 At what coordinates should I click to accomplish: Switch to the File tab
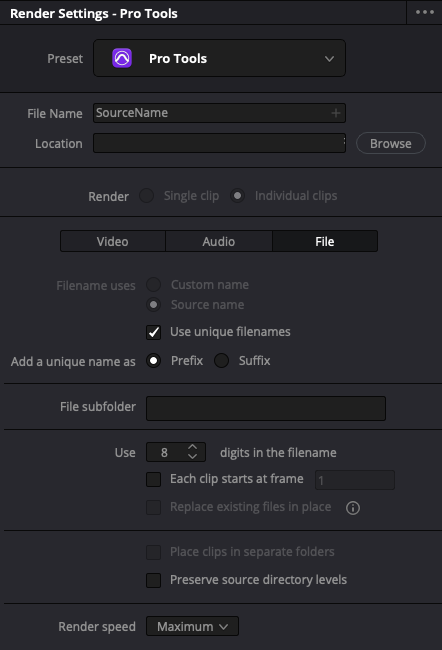325,241
